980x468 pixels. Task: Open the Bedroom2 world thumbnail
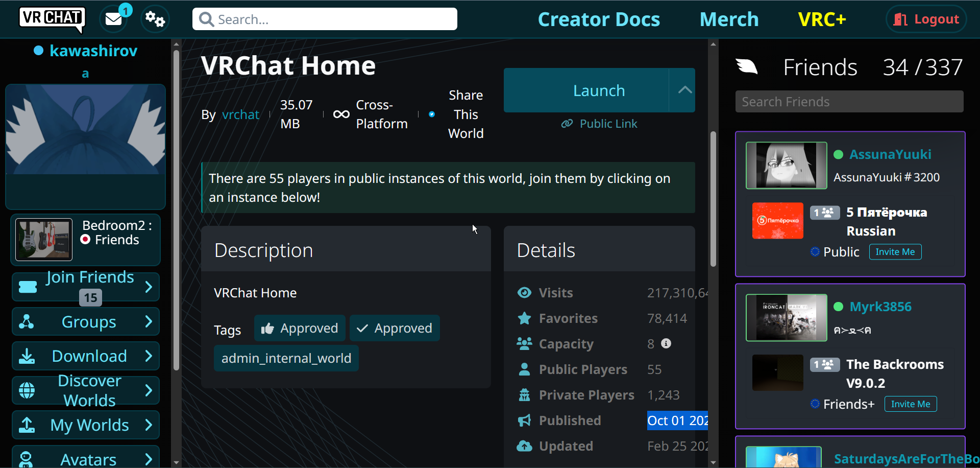coord(44,240)
